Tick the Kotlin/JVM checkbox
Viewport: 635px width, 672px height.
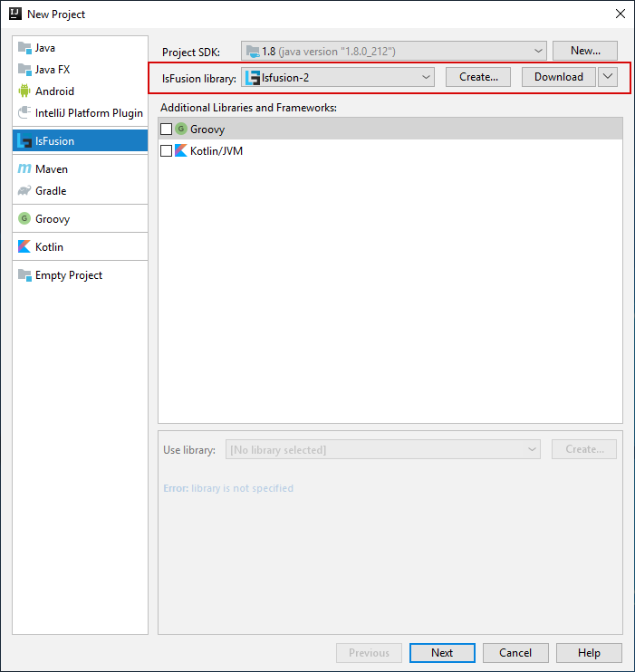(x=166, y=151)
